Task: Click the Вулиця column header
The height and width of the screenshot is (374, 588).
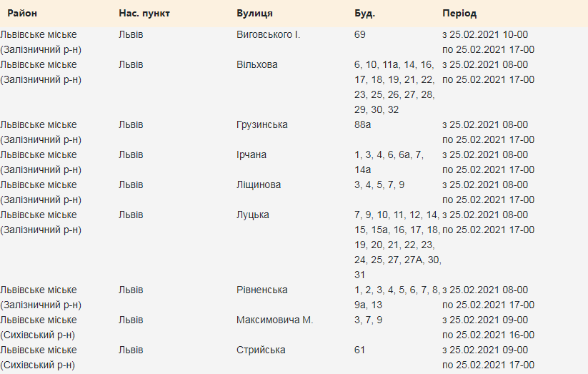Action: 254,14
